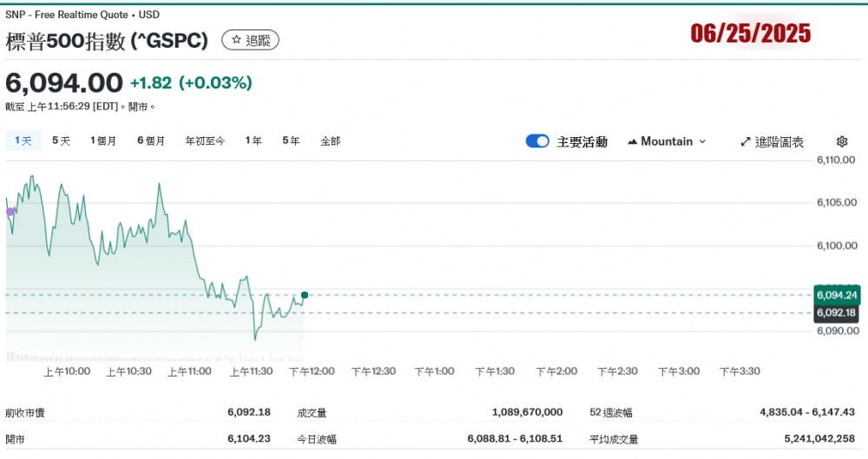Select the 1年 range tab

(x=253, y=141)
